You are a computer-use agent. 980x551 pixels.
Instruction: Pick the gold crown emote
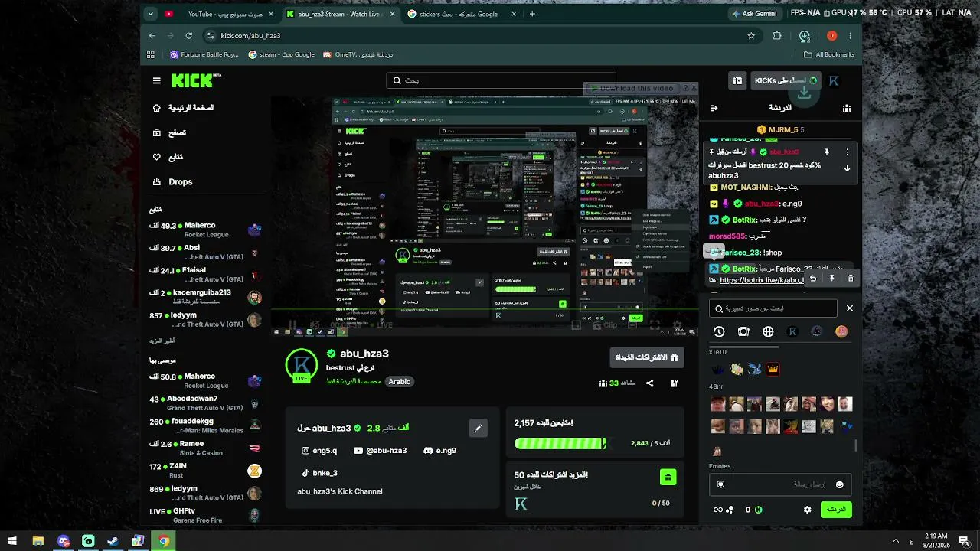[x=773, y=370]
